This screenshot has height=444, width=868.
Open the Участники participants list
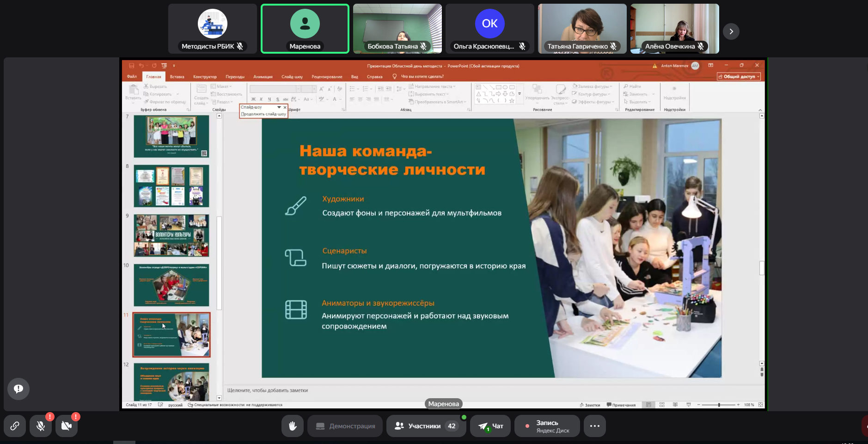tap(424, 426)
